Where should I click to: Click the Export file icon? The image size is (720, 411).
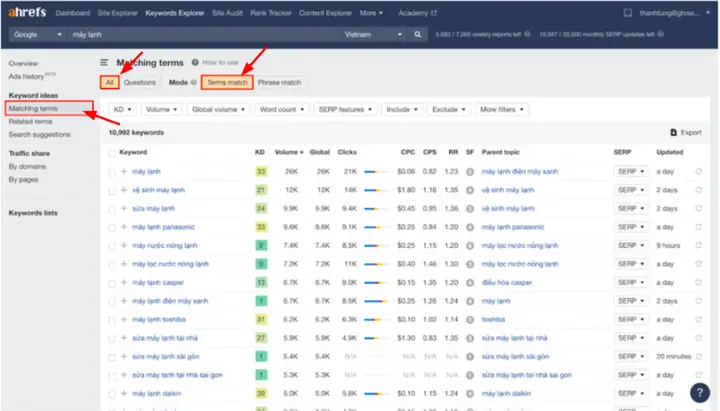[673, 132]
